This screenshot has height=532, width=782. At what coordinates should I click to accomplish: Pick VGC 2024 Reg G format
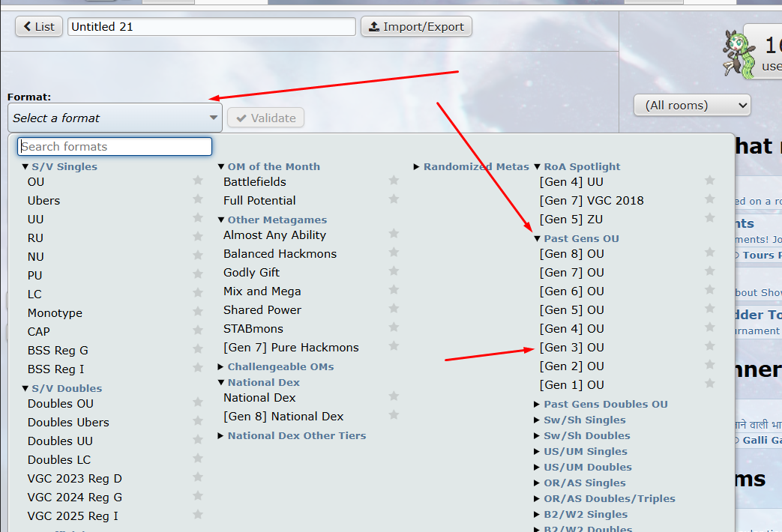pos(75,498)
